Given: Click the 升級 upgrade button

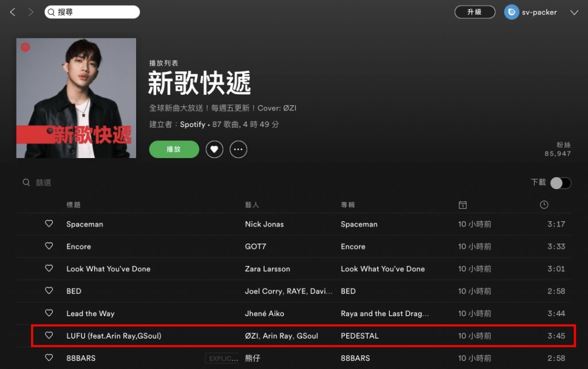Looking at the screenshot, I should point(475,12).
